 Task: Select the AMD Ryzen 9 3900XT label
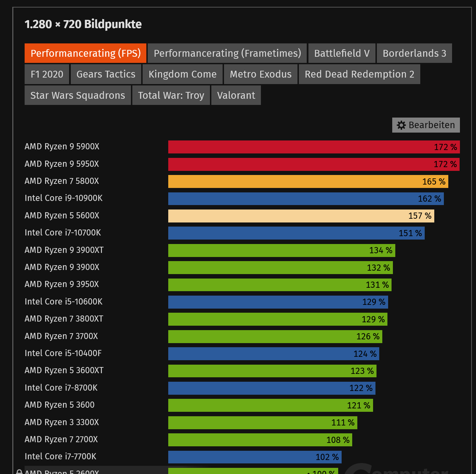(x=64, y=250)
